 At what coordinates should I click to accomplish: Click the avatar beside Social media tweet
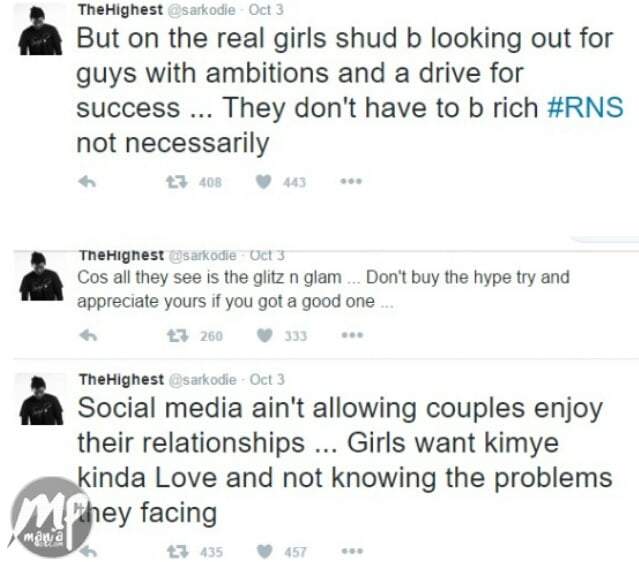point(41,400)
